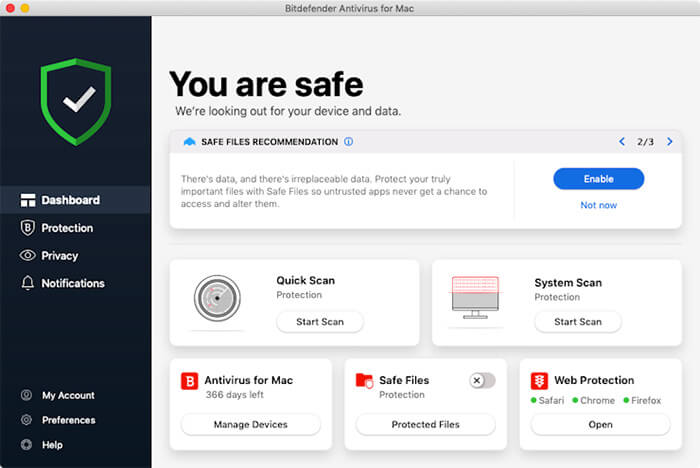The height and width of the screenshot is (468, 700).
Task: Click the red Bitdefender Antivirus for Mac icon
Action: point(189,381)
